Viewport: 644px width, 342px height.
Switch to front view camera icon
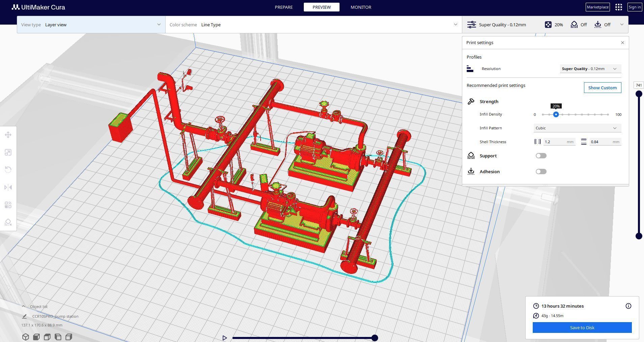pyautogui.click(x=36, y=337)
